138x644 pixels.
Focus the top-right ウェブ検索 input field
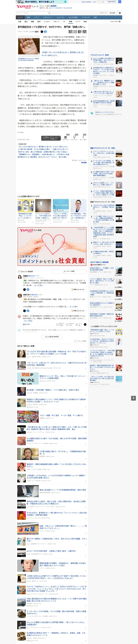click(102, 2)
